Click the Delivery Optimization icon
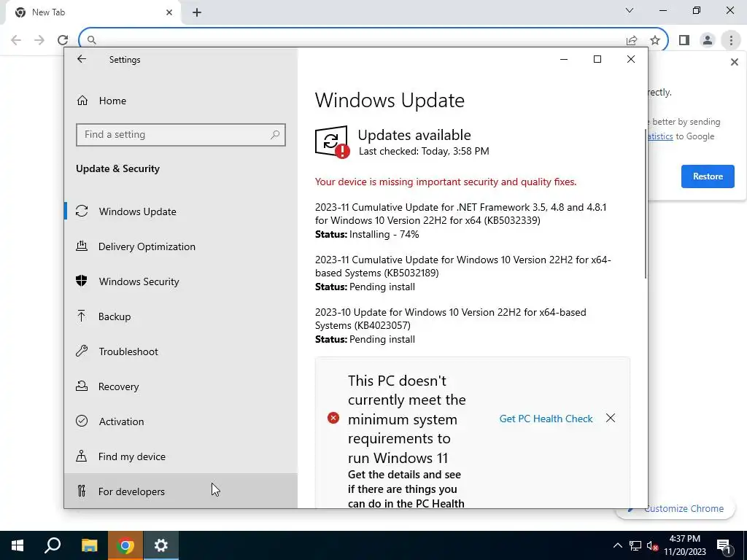Screen dimensions: 747x560 (82, 246)
